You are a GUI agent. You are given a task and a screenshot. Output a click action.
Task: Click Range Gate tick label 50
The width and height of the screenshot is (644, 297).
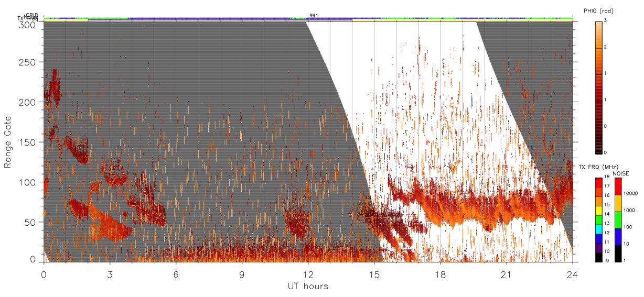30,222
